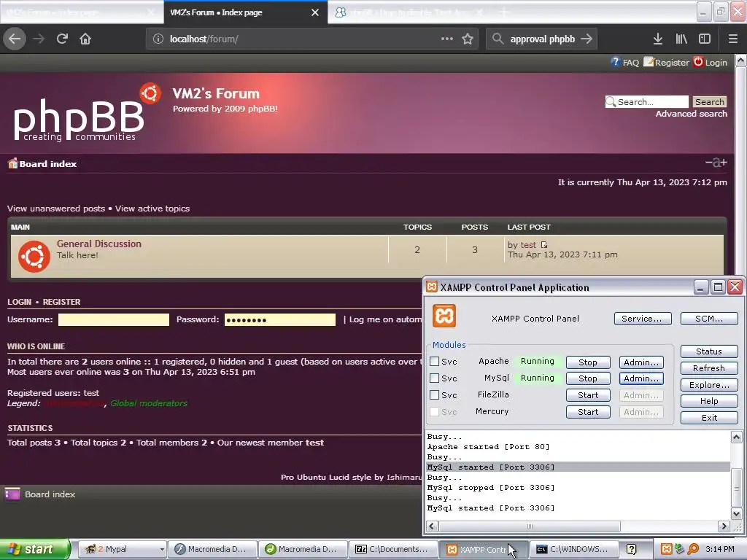
Task: Focus the forum Search... text box
Action: click(647, 102)
